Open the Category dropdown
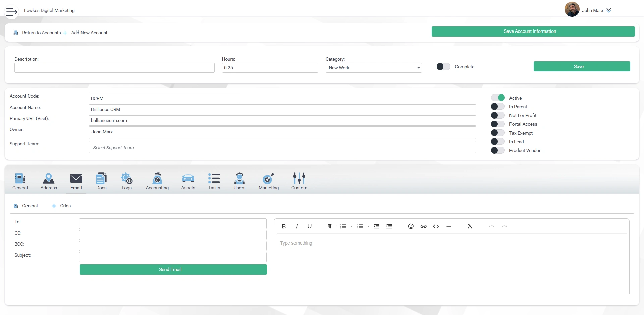Screen dimensions: 644x315 point(374,67)
